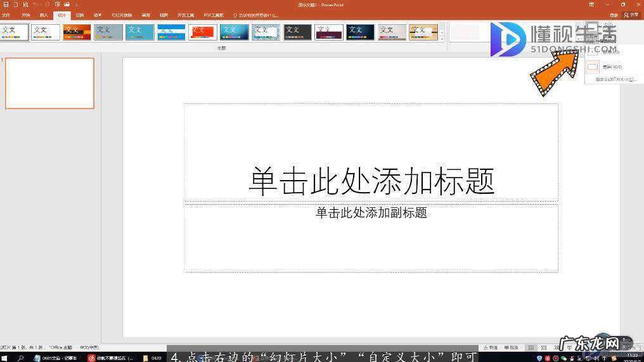Toggle the 备注 Notes button in status bar

pos(491,347)
